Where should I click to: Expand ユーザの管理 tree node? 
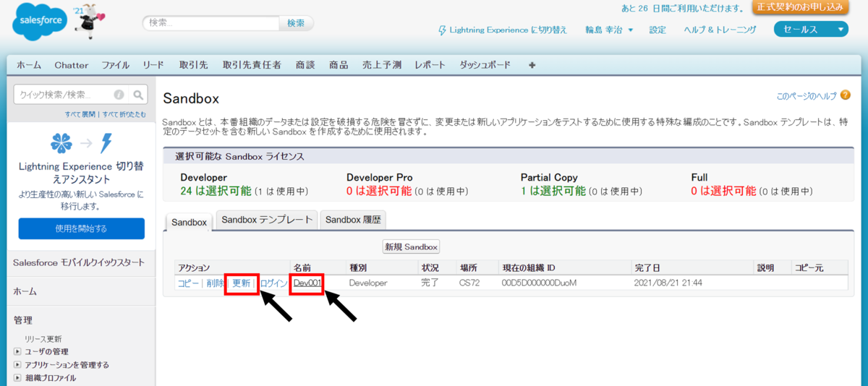[17, 352]
